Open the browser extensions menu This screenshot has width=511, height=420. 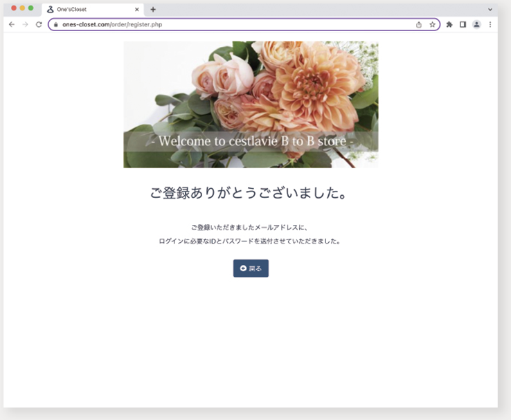[449, 24]
